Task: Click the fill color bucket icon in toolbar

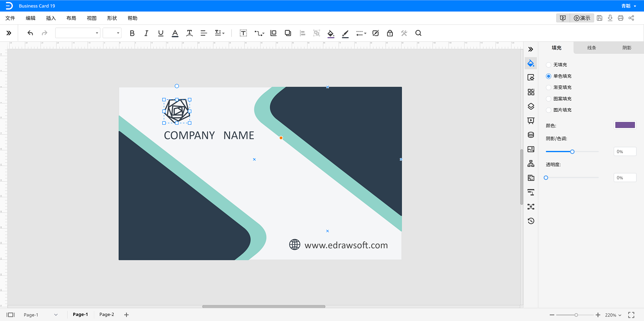Action: [x=330, y=33]
